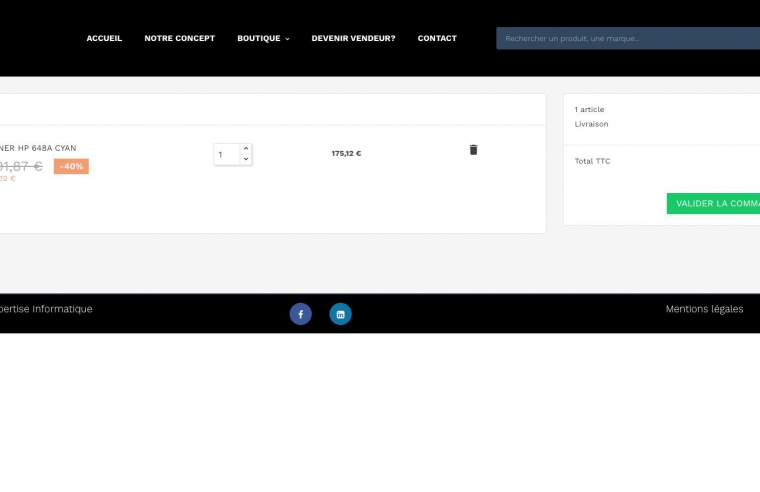Open the Notre Concept menu item
The width and height of the screenshot is (760, 492).
coord(179,38)
